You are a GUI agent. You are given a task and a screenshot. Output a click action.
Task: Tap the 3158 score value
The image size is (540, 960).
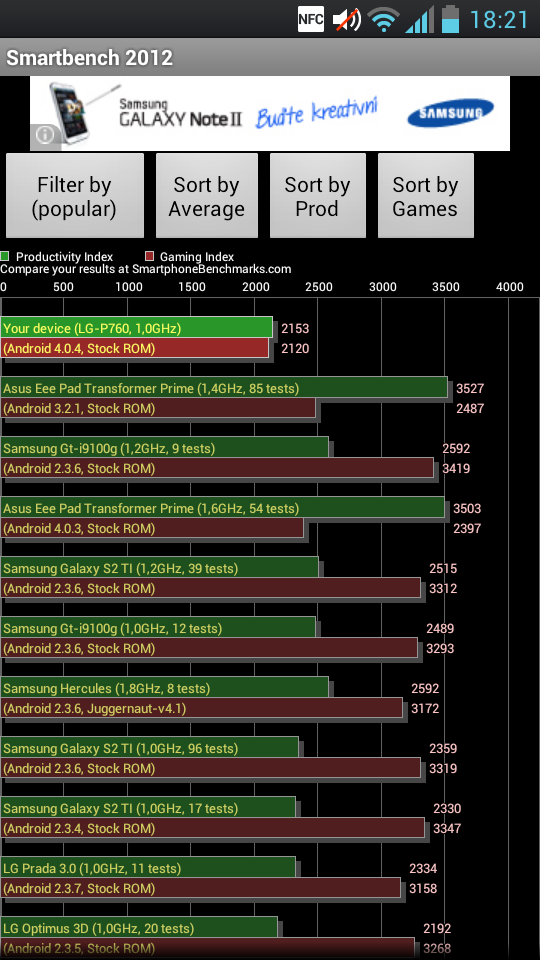(423, 888)
